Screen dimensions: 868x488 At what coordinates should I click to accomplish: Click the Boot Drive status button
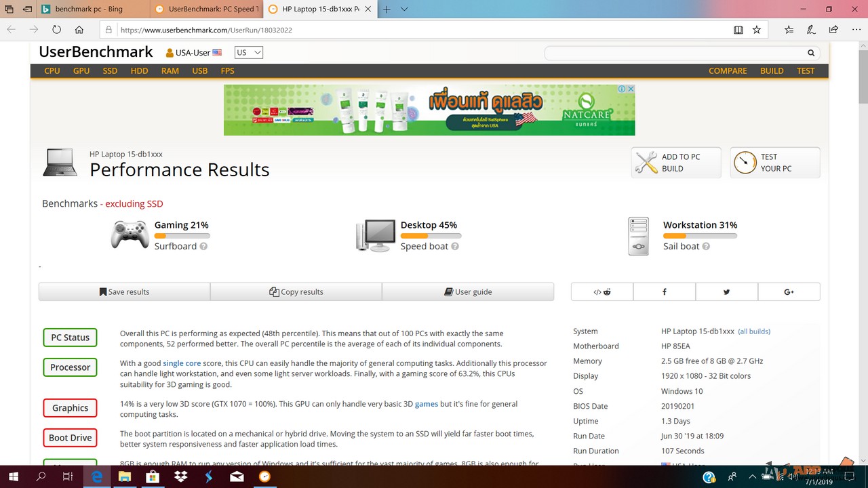[71, 438]
